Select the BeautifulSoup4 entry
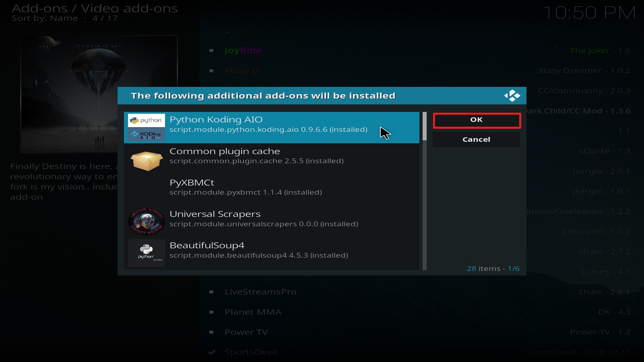The image size is (644, 362). pos(272,253)
